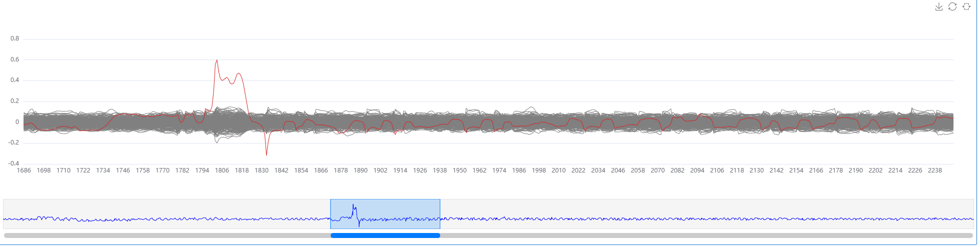Click gray scrollbar track right of thumb

click(700, 235)
